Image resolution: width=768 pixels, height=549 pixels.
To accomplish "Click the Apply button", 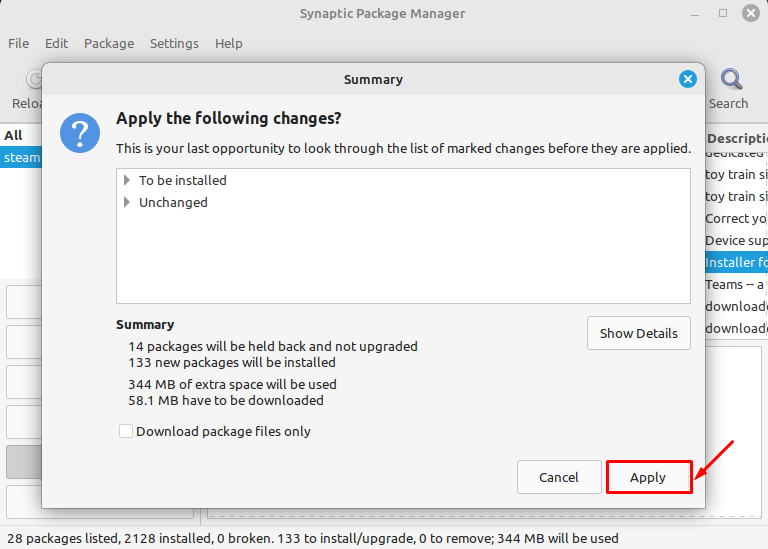I will point(648,477).
